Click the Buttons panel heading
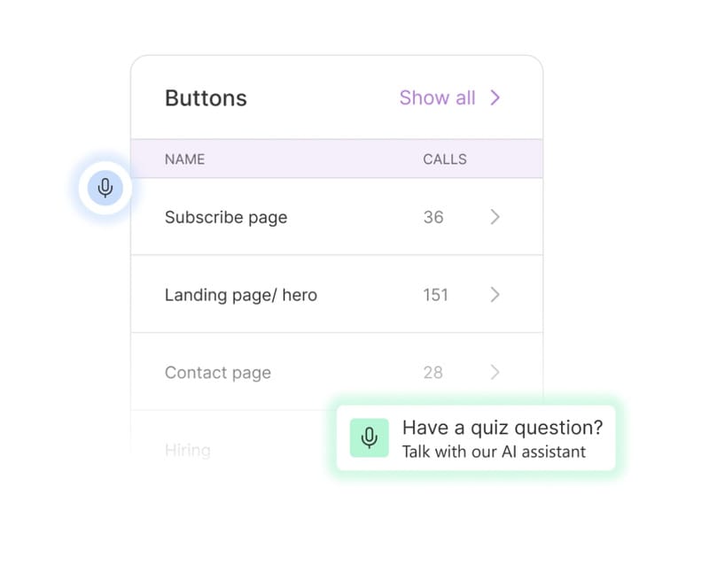The image size is (709, 588). click(206, 97)
